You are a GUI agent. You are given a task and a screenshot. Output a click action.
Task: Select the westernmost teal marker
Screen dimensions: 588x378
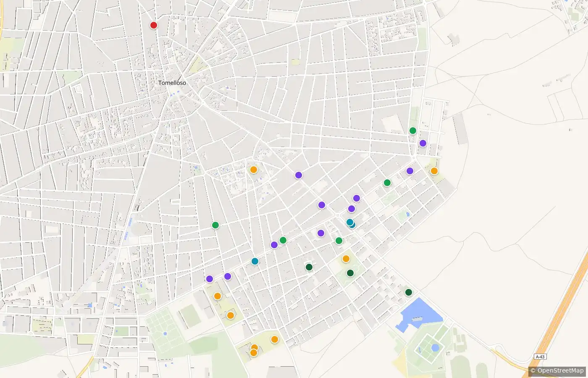coord(255,261)
